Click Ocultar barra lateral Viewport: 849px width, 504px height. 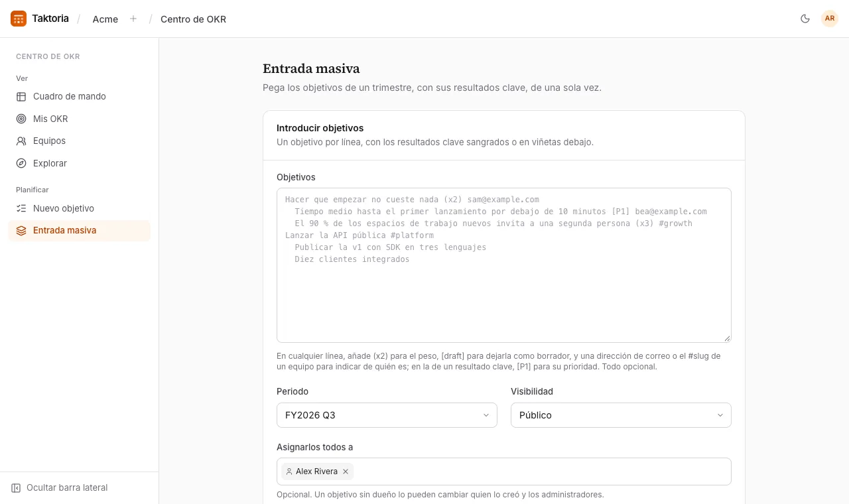tap(67, 487)
